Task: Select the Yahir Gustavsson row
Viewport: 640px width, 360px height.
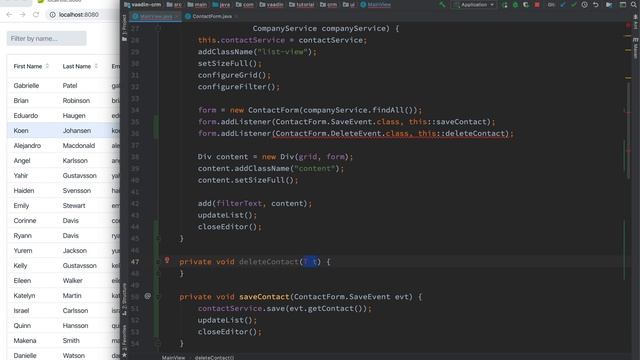Action: pos(63,176)
